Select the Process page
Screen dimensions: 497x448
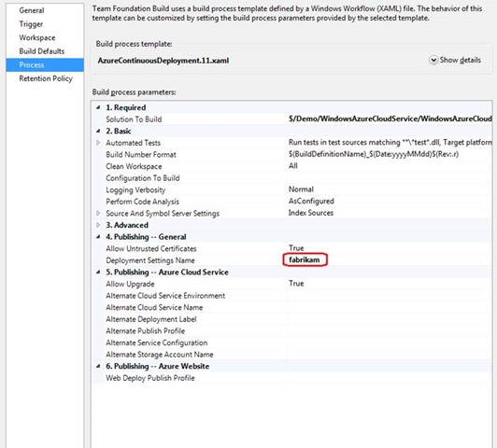point(45,65)
